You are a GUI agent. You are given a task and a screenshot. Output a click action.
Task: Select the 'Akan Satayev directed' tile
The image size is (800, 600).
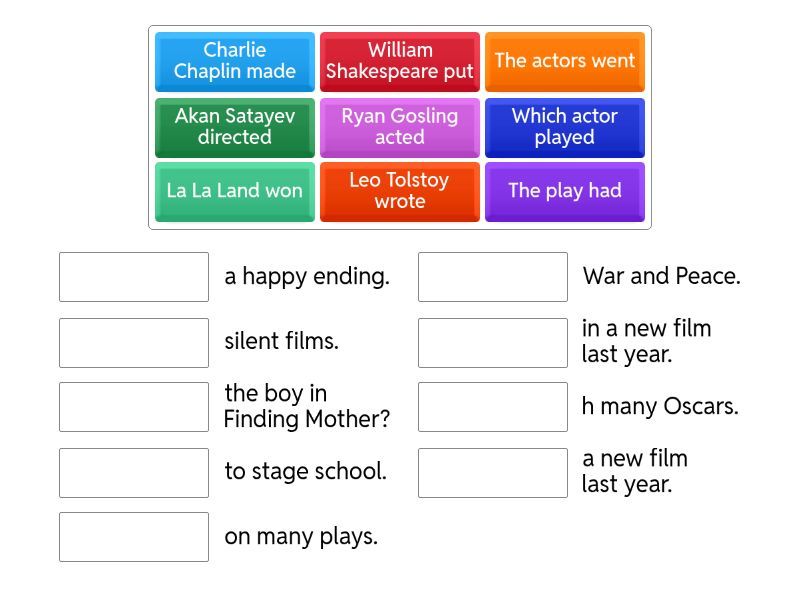coord(235,127)
